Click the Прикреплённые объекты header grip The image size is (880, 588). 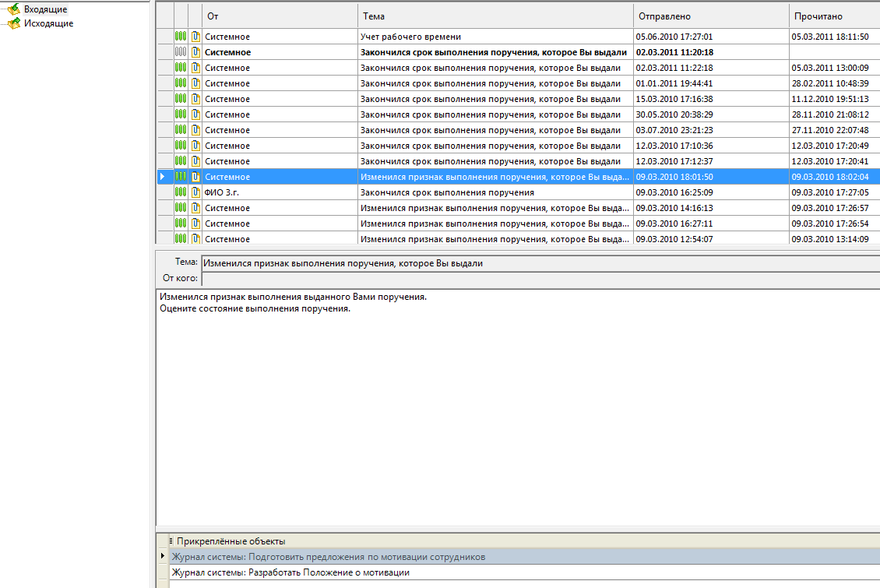coord(171,540)
